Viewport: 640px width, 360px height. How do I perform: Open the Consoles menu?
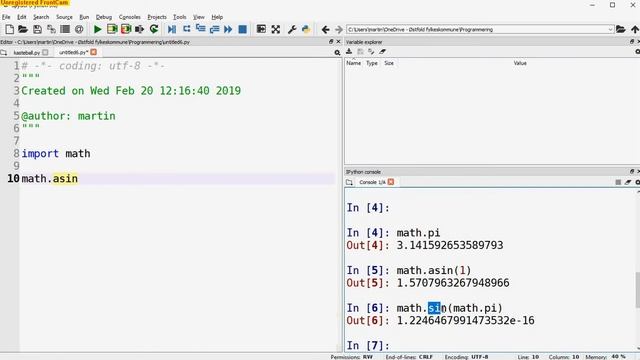tap(129, 17)
